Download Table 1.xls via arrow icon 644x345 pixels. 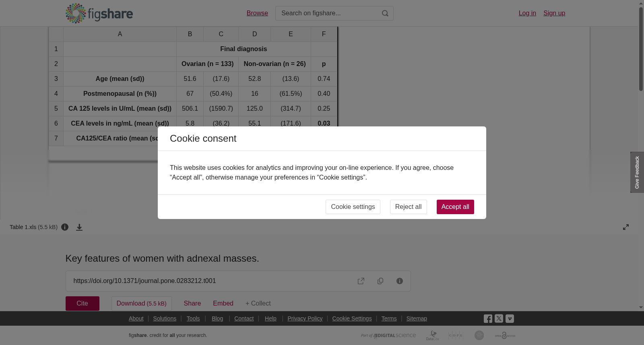(79, 227)
